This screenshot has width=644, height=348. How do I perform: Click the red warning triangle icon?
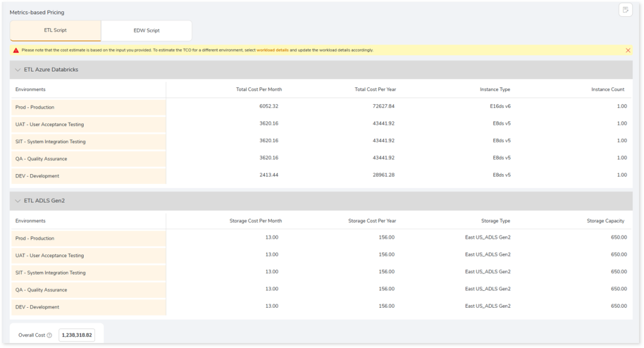(x=16, y=50)
